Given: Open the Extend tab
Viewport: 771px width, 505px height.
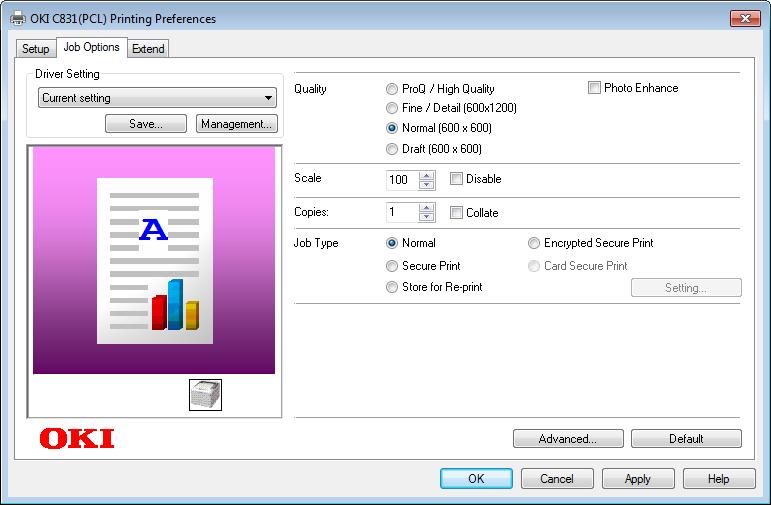Looking at the screenshot, I should pyautogui.click(x=148, y=49).
